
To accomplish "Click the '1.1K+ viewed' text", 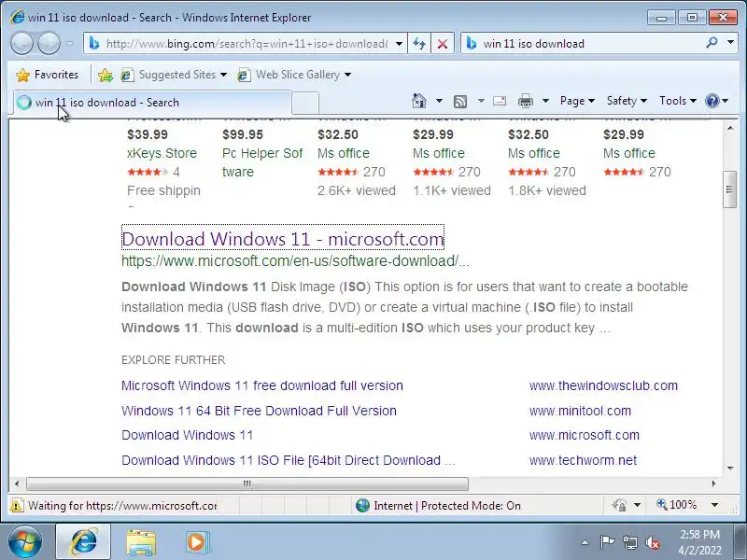I will click(452, 190).
